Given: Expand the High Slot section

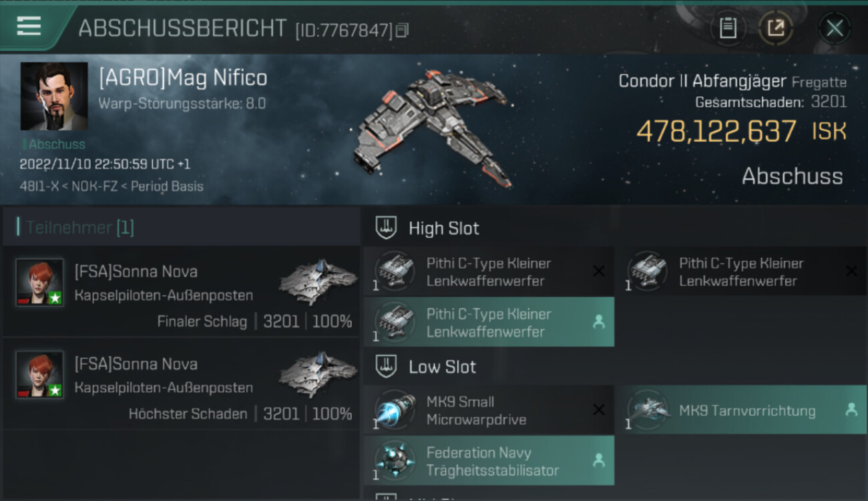Looking at the screenshot, I should coord(443,228).
